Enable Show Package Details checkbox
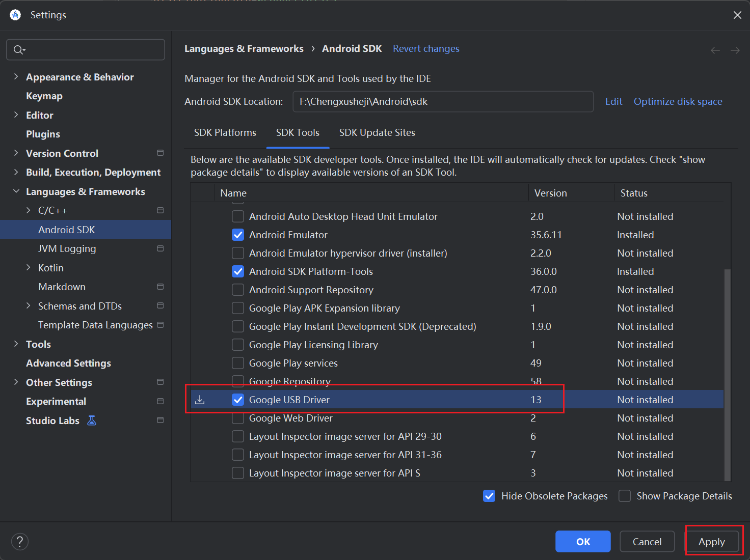This screenshot has width=750, height=560. coord(625,496)
